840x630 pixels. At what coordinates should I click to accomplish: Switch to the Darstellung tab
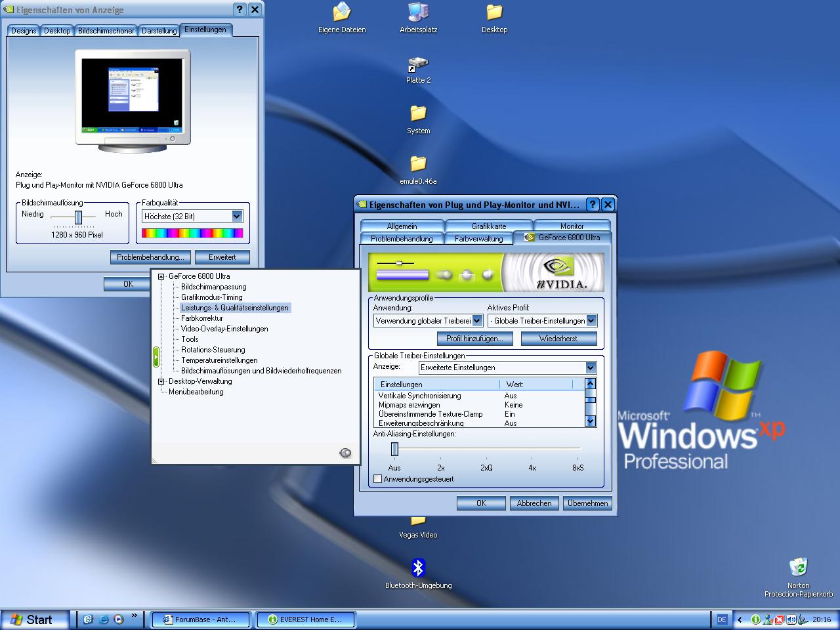(159, 31)
